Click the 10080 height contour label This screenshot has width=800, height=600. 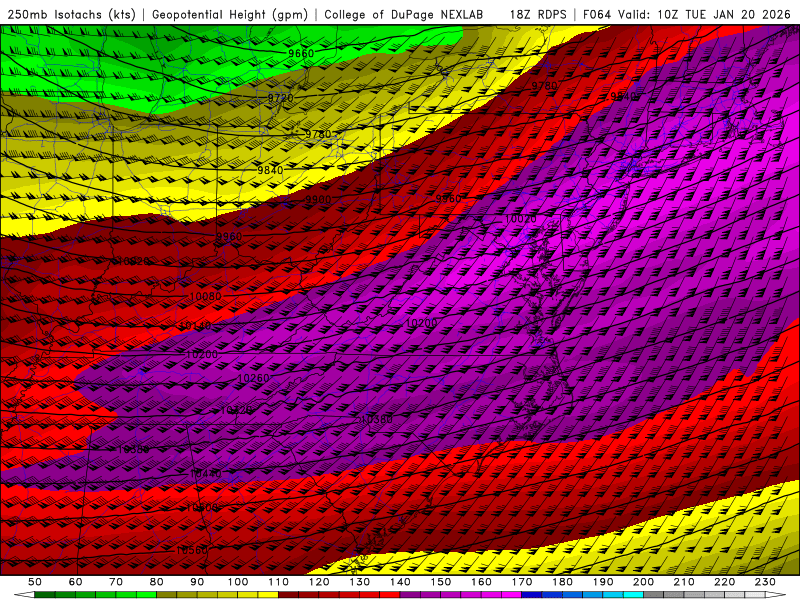point(205,296)
